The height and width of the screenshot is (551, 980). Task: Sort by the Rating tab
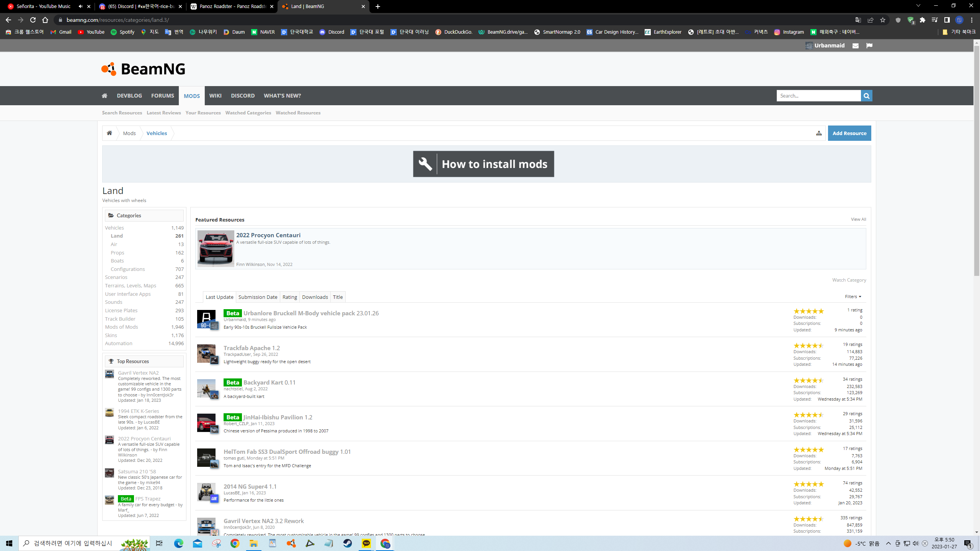point(289,297)
